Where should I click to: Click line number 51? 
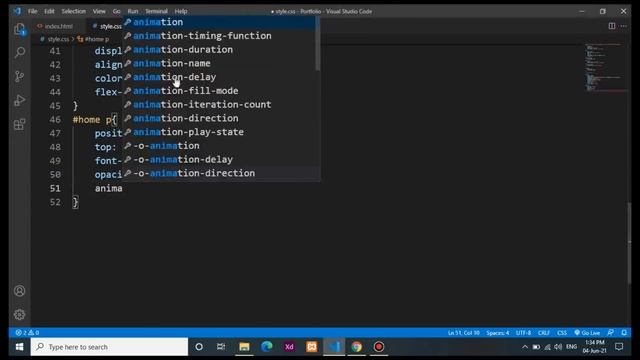point(55,188)
